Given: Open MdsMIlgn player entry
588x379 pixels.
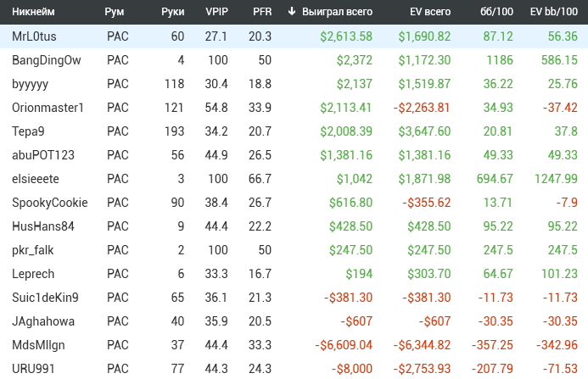Looking at the screenshot, I should [38, 345].
